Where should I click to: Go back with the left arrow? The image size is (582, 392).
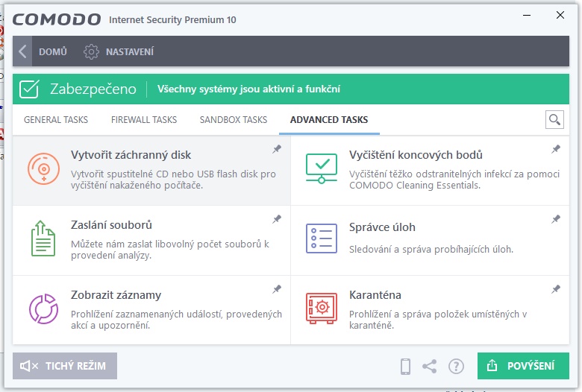[23, 51]
